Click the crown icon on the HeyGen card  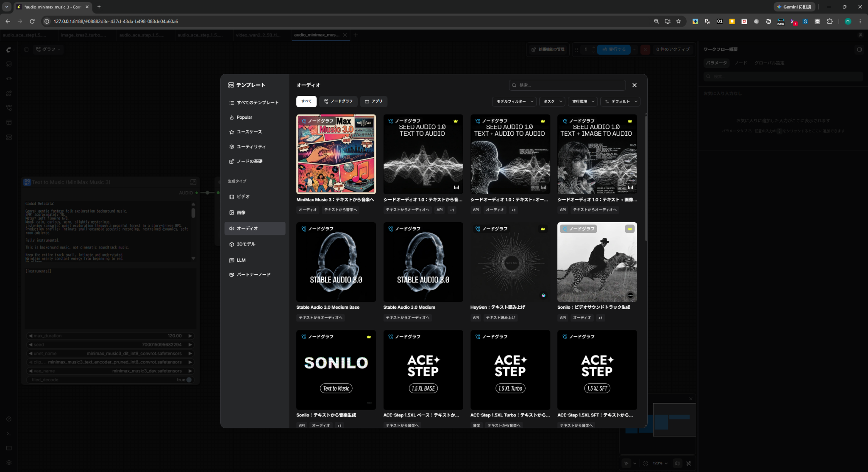(x=542, y=229)
